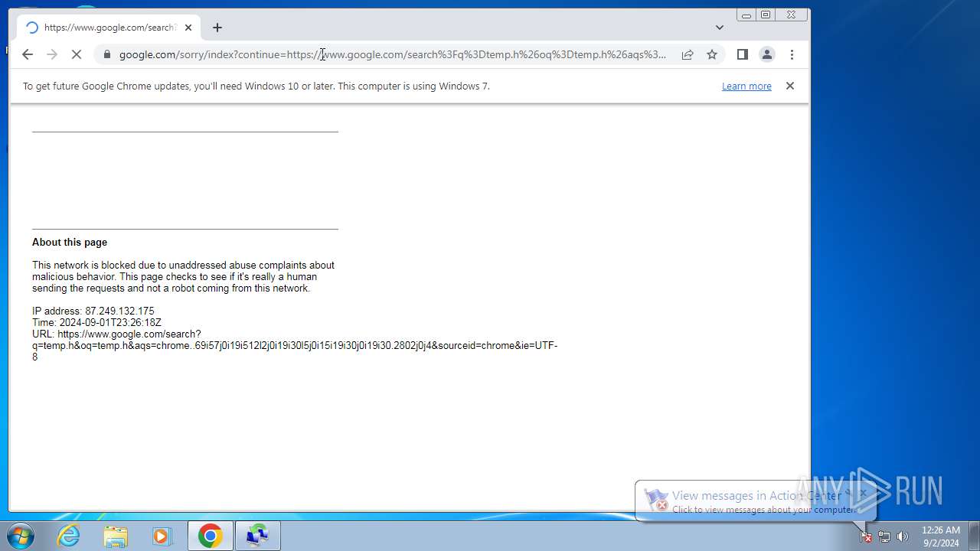The width and height of the screenshot is (980, 551).
Task: Bookmark this tab with the star icon
Action: point(712,54)
